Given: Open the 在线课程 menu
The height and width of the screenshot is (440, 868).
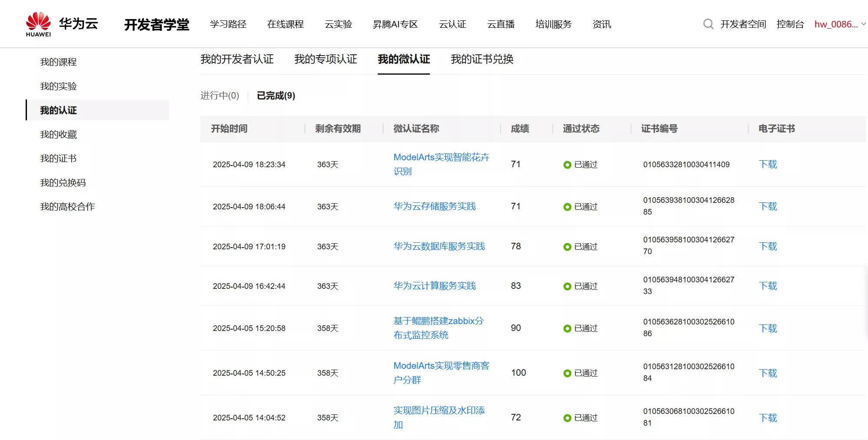Looking at the screenshot, I should click(x=286, y=24).
